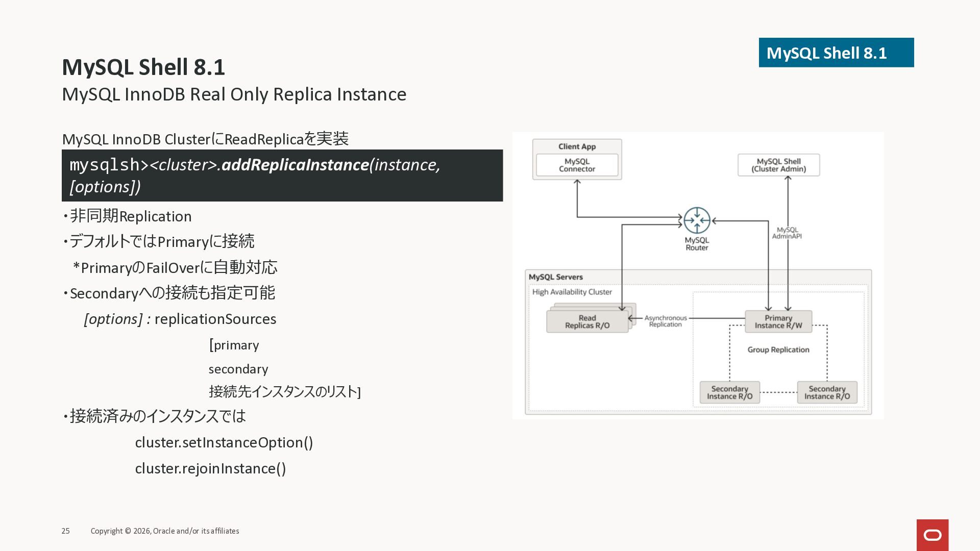Click the MySQL AdminAPI arrow label
The width and height of the screenshot is (980, 551).
tap(787, 233)
